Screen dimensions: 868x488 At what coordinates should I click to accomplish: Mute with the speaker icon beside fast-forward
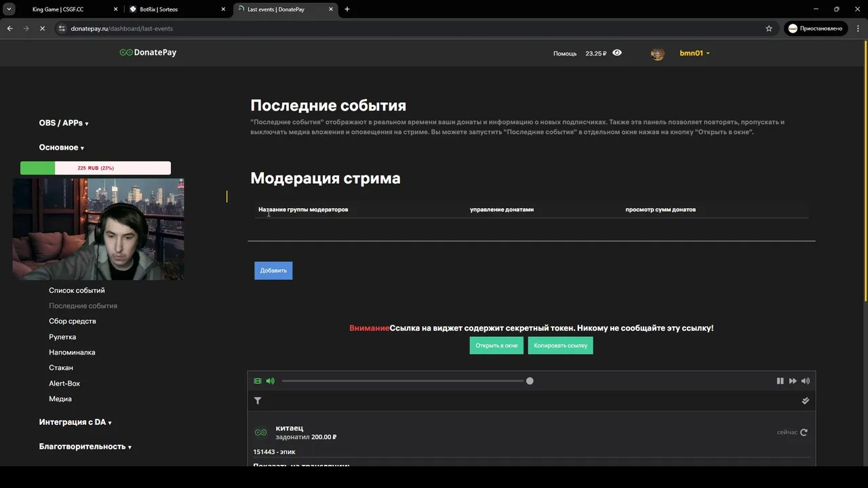(806, 381)
